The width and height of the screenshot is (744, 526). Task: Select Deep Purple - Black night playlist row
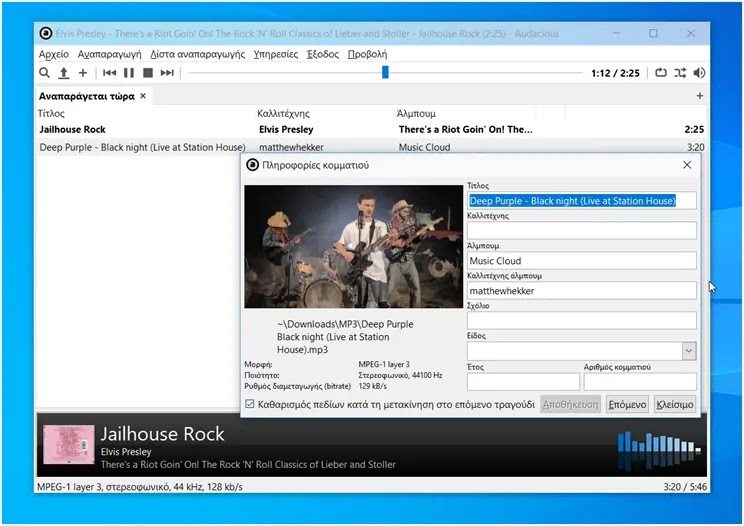(x=371, y=147)
